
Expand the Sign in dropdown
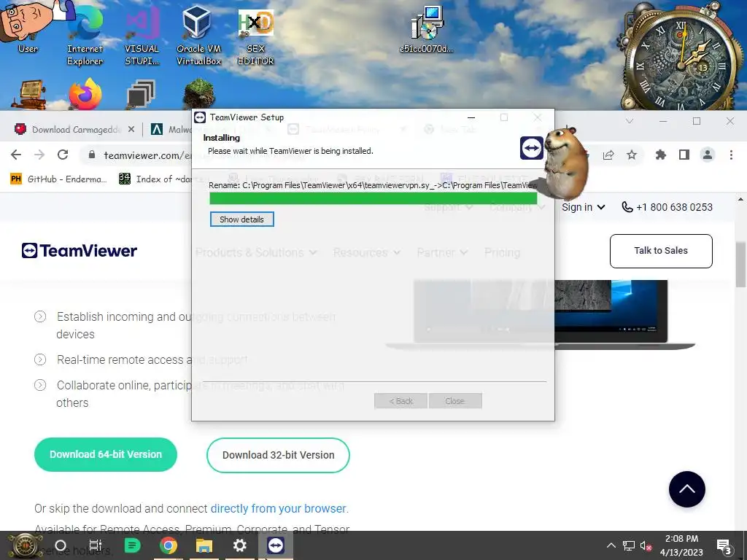click(x=583, y=207)
